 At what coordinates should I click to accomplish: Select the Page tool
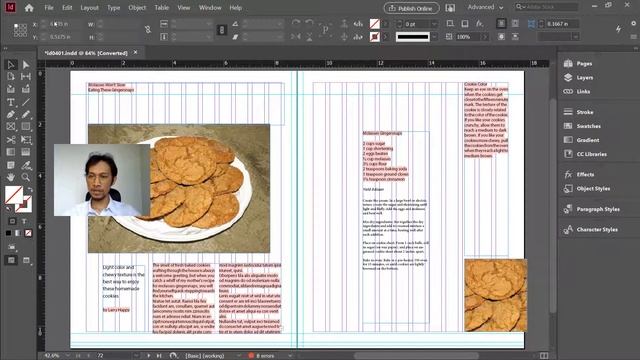point(11,76)
